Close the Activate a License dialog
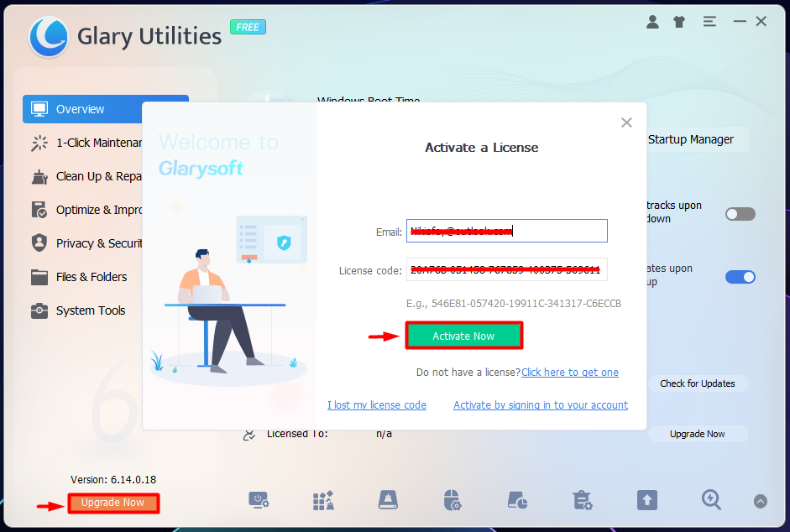 pyautogui.click(x=626, y=123)
